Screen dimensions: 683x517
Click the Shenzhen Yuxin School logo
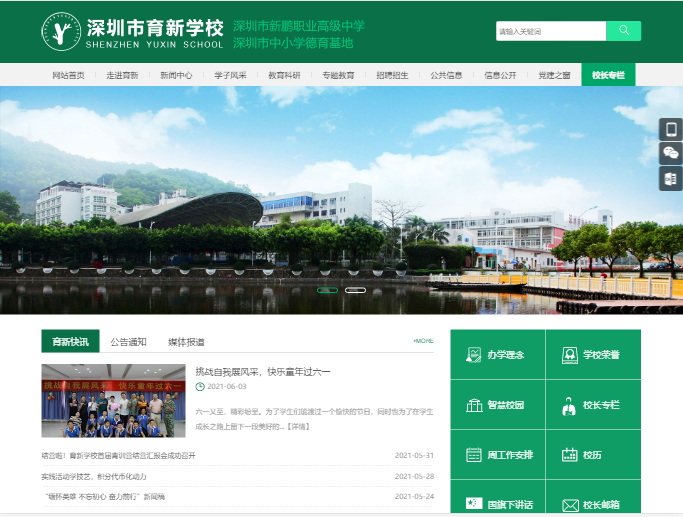click(x=62, y=32)
